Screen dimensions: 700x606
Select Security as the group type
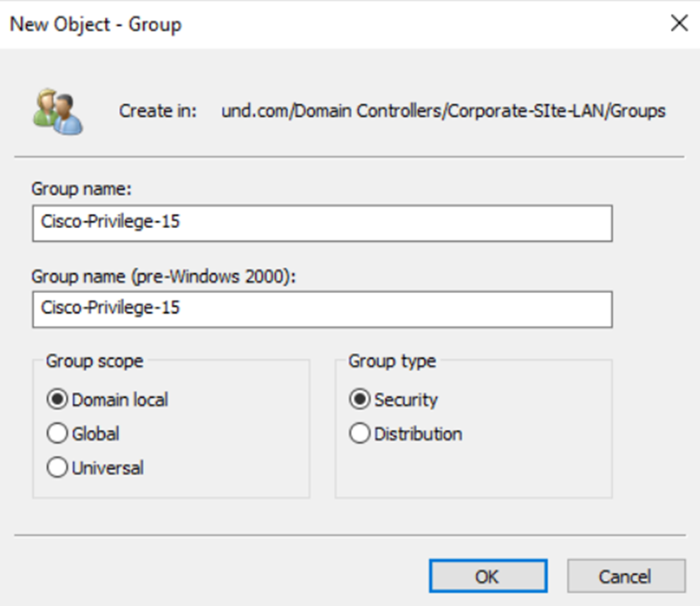(360, 400)
